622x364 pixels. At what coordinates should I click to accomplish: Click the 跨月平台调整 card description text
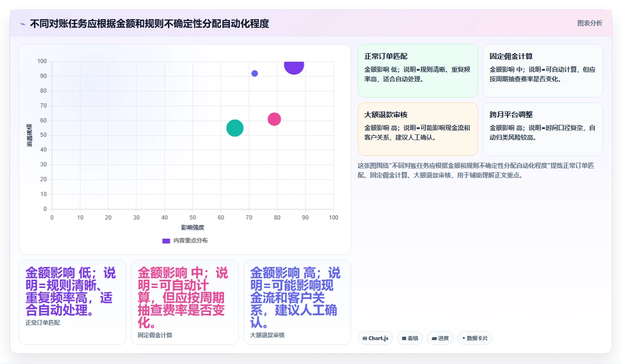pyautogui.click(x=543, y=132)
